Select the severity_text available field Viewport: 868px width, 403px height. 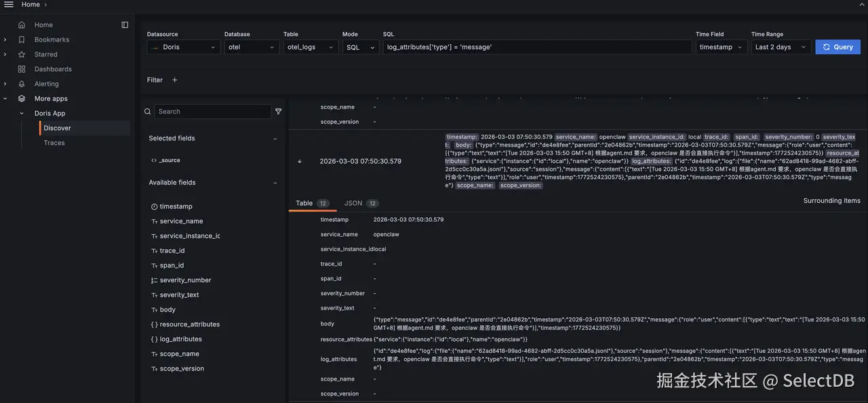(179, 295)
